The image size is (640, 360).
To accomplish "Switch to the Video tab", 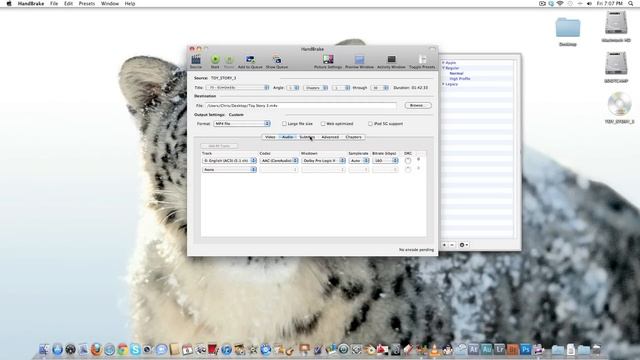I will [x=270, y=137].
